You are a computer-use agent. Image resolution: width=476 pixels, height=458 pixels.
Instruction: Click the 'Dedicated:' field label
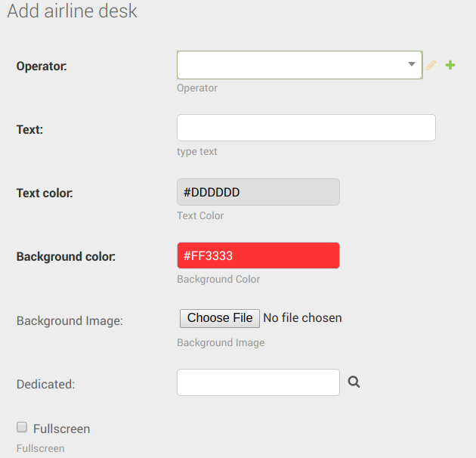pyautogui.click(x=45, y=384)
